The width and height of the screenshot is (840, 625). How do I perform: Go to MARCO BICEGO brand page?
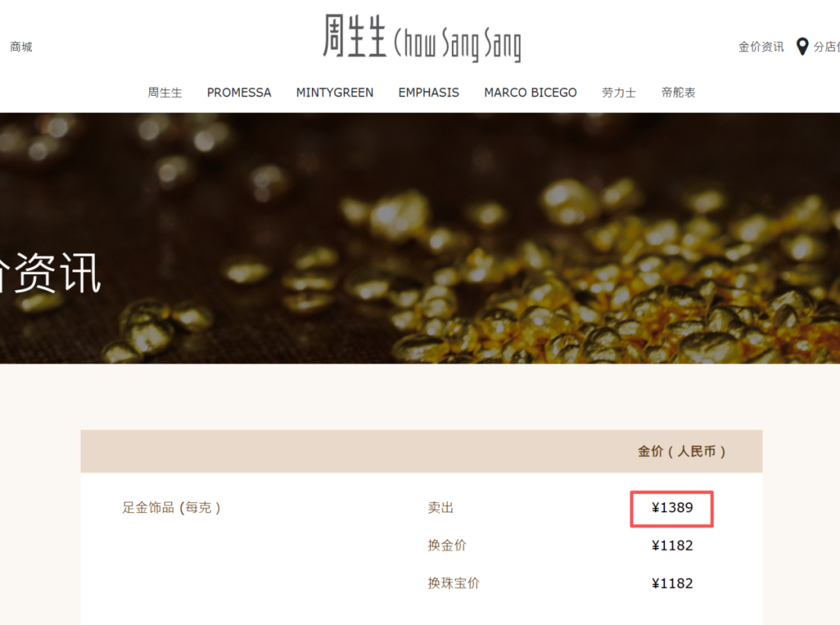click(x=530, y=93)
